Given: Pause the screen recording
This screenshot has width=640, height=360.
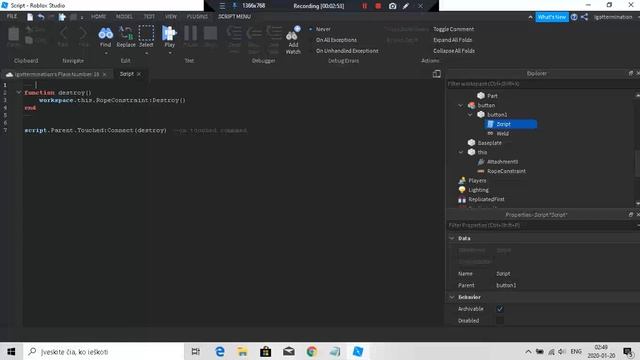Looking at the screenshot, I should click(364, 6).
